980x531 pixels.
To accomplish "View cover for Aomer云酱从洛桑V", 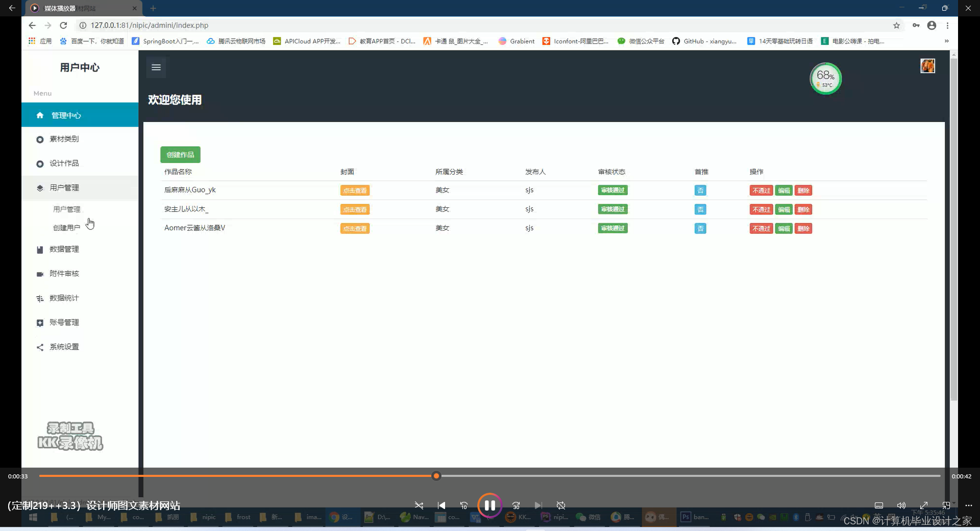I will (x=355, y=228).
